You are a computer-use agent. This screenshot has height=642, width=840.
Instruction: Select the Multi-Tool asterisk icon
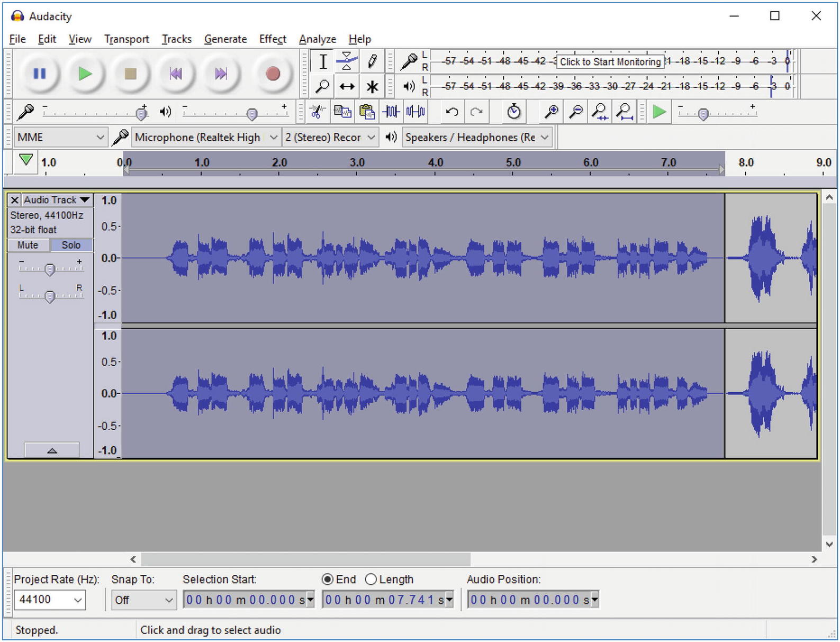(x=372, y=86)
